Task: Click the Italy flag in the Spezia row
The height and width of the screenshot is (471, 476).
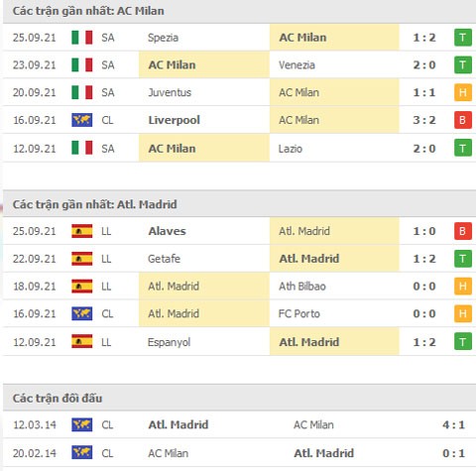Action: coord(82,38)
